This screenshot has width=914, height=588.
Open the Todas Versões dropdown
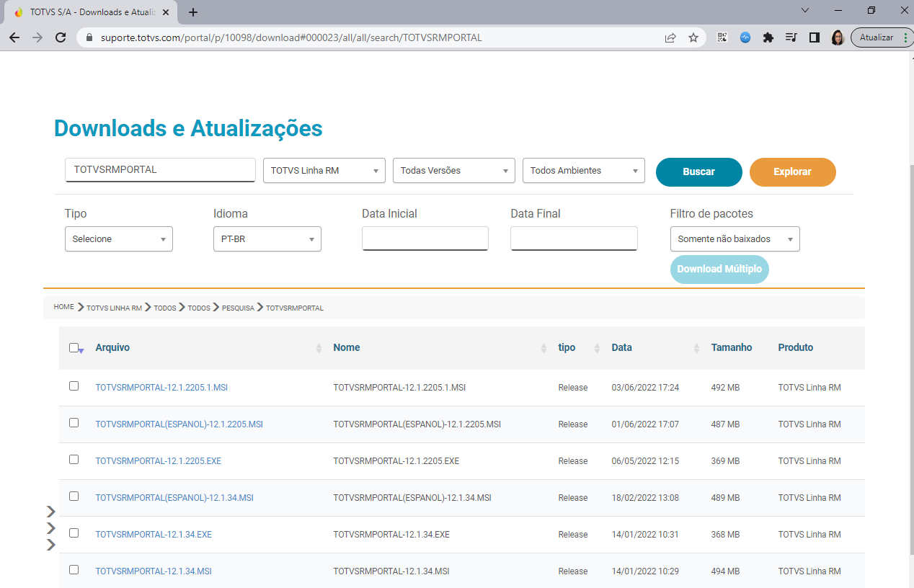click(x=454, y=171)
